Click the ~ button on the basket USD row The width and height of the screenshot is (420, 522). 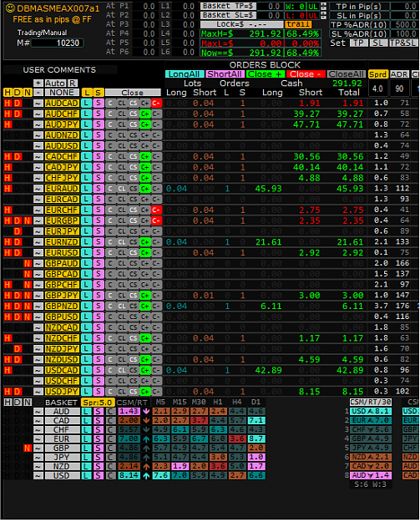38,476
